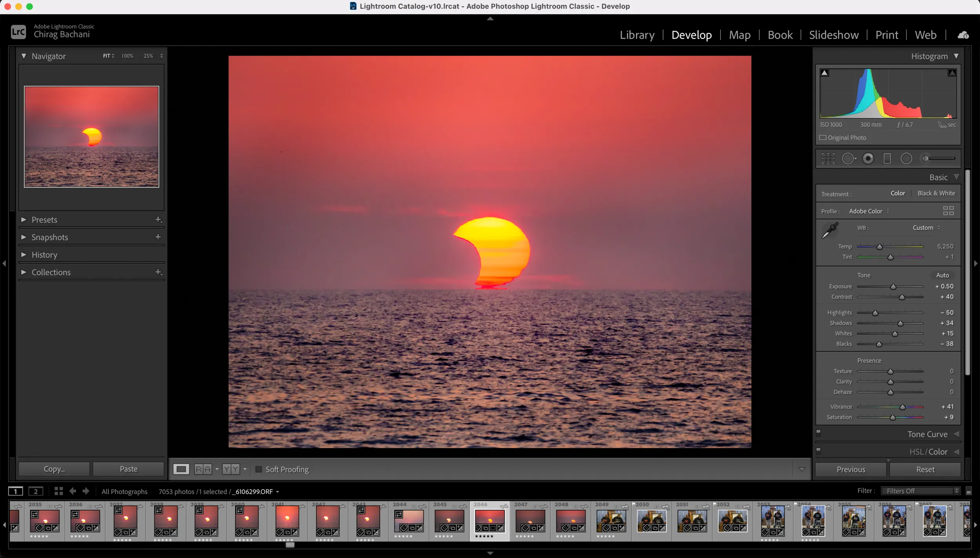The width and height of the screenshot is (980, 558).
Task: Hide the top module picker panel arrow
Action: point(490,18)
